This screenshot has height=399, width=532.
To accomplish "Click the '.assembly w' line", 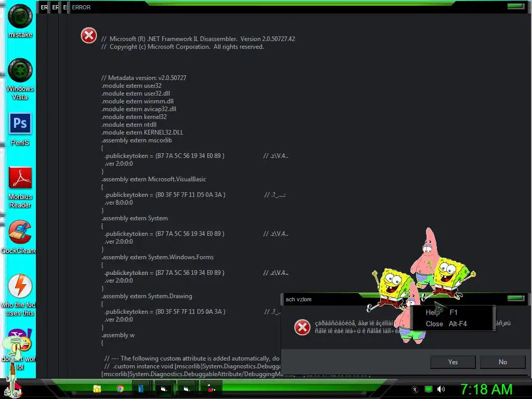I will pos(118,335).
